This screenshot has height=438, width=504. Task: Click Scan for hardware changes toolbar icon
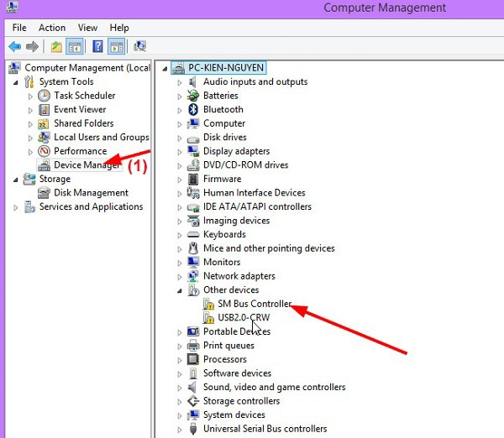pos(139,47)
